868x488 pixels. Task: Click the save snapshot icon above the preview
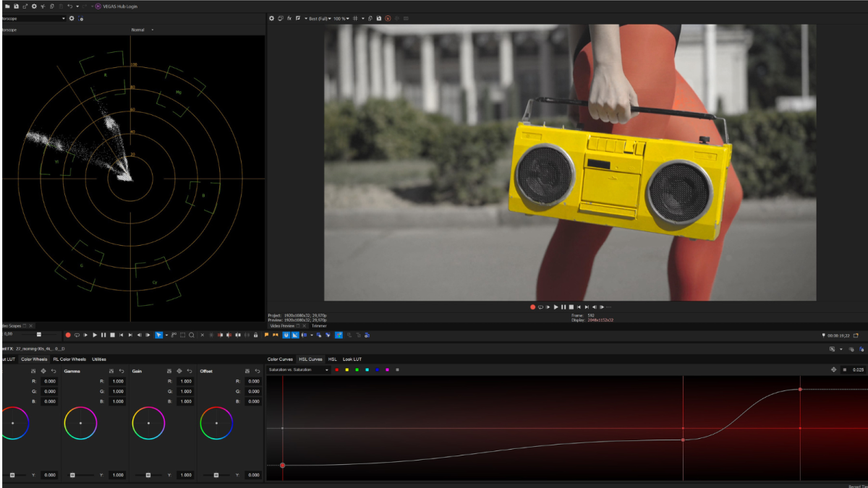[x=378, y=18]
